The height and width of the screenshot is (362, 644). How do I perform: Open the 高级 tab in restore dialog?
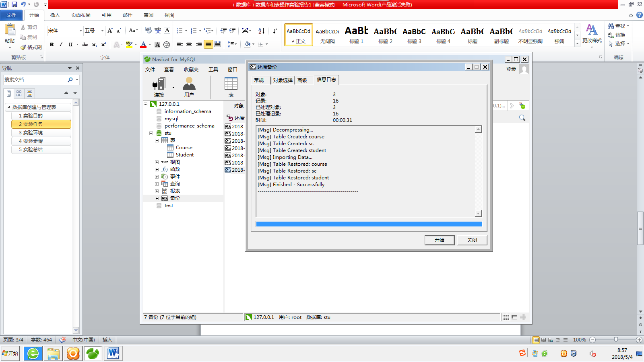pos(302,80)
